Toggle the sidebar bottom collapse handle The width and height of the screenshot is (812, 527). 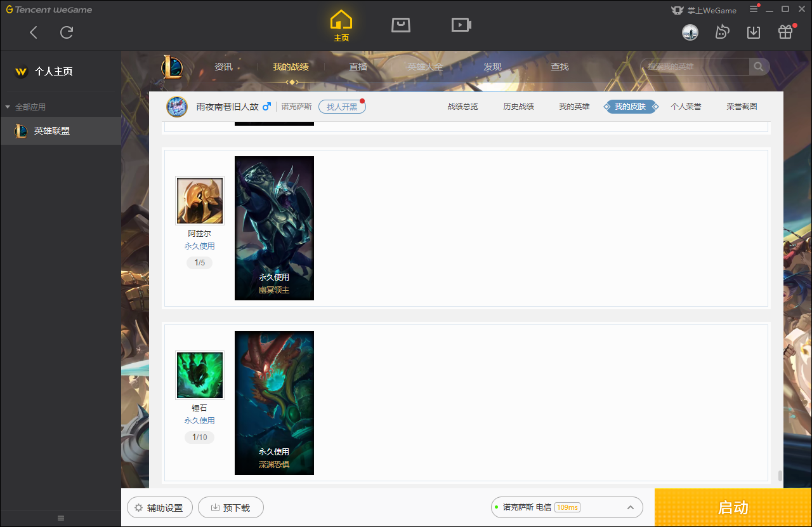(x=61, y=518)
